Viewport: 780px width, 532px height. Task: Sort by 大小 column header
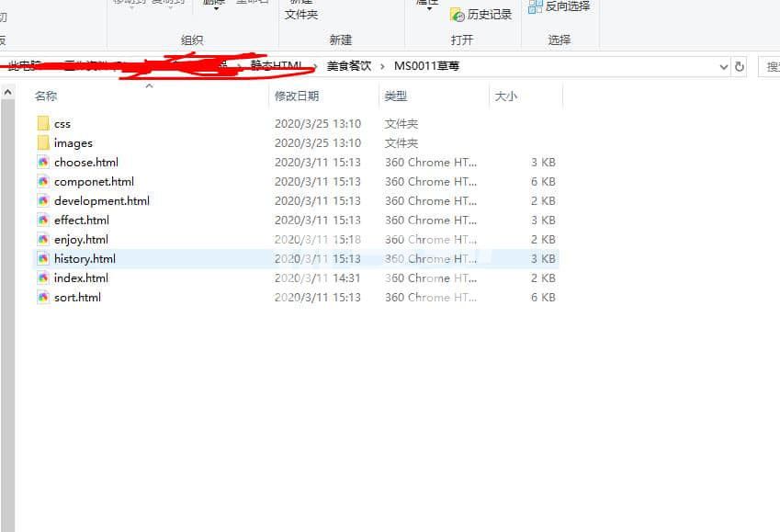[x=505, y=96]
